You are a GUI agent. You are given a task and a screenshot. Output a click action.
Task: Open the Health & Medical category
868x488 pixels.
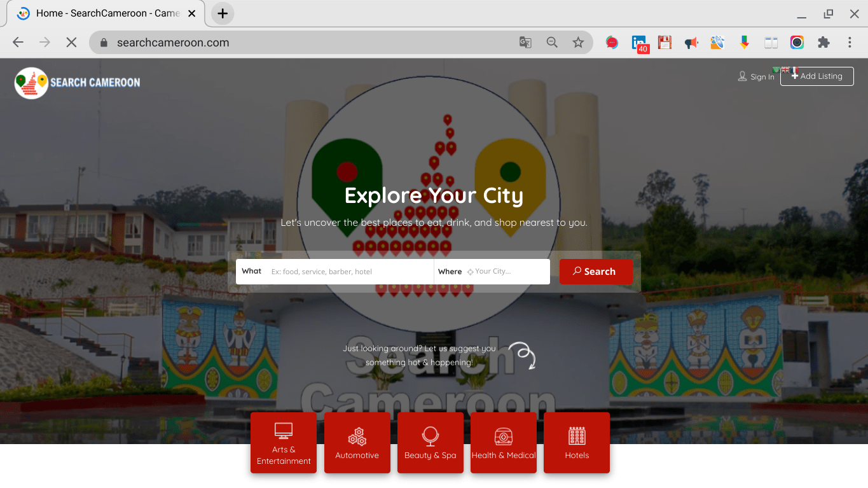[x=504, y=443]
